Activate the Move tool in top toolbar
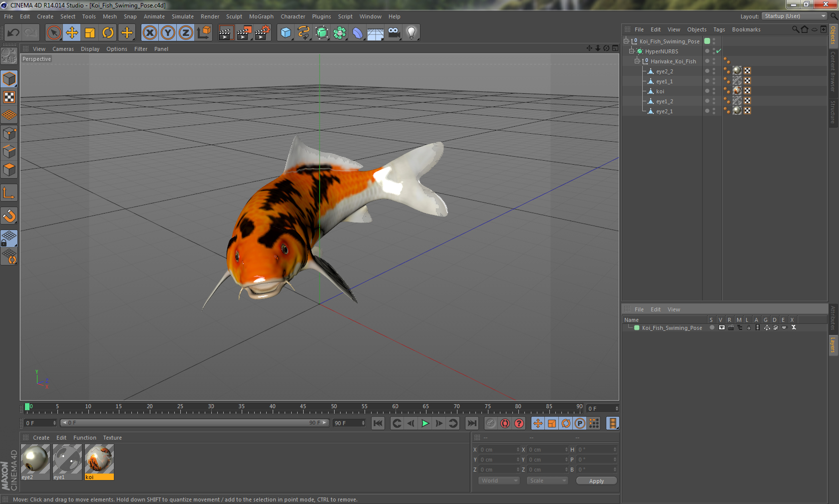Screen dimensions: 839x504 [x=72, y=33]
